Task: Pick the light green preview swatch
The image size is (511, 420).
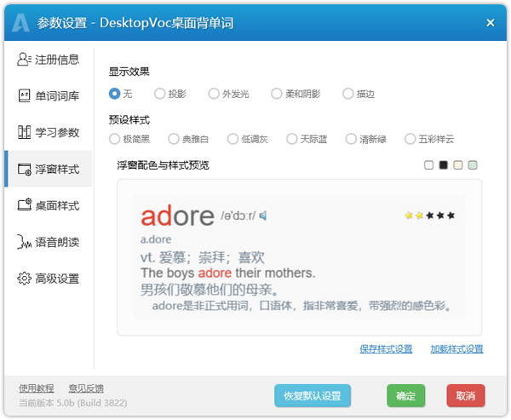Action: point(473,165)
